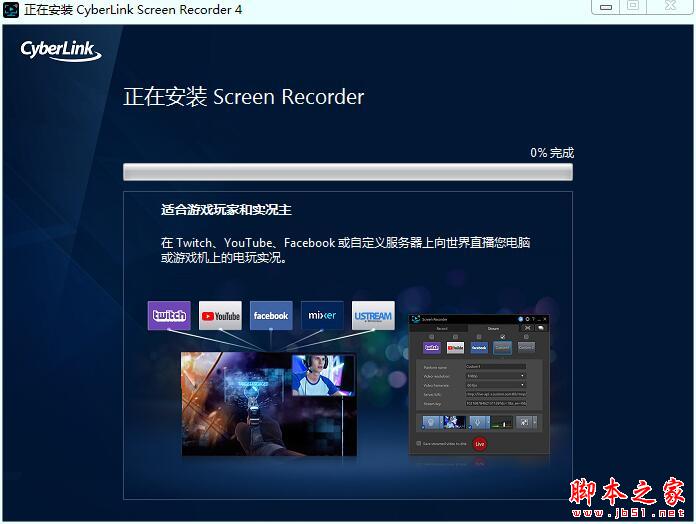This screenshot has height=524, width=696.
Task: Select the Record tab in preview window
Action: pos(441,329)
